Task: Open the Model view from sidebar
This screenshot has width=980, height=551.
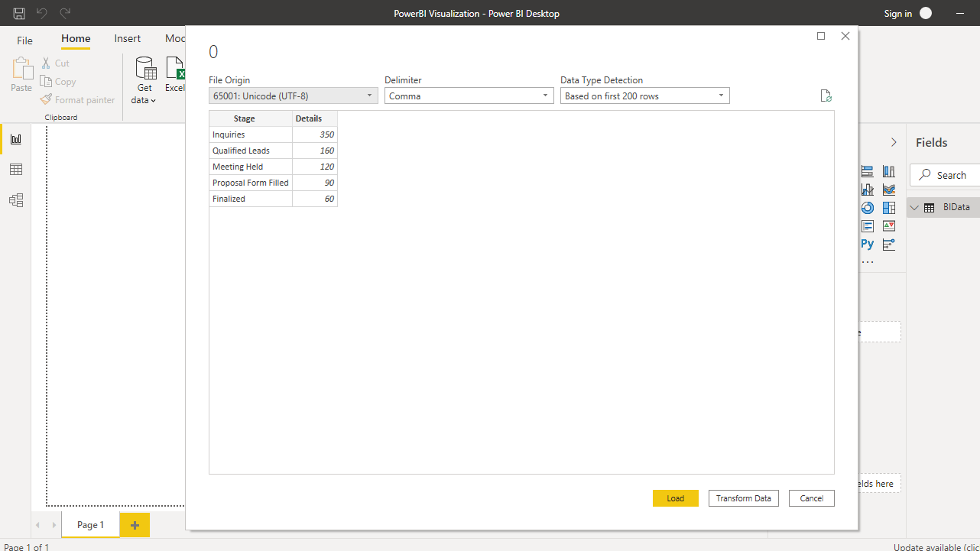Action: click(x=15, y=200)
